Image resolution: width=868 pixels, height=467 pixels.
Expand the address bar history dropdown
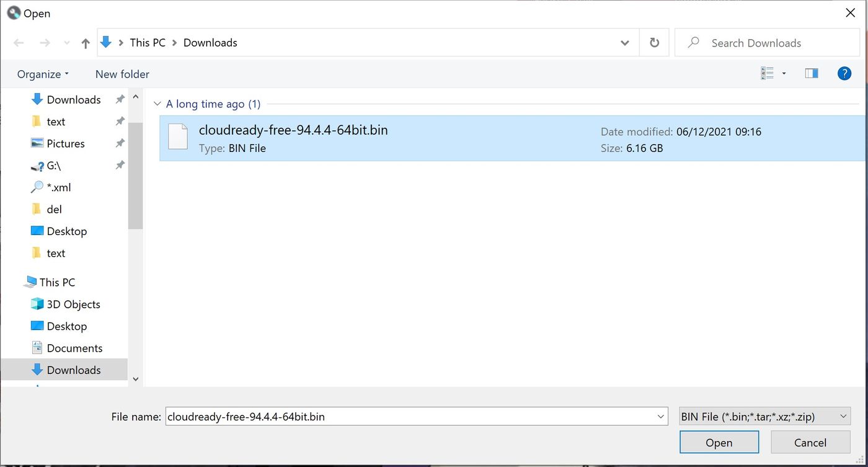point(625,43)
